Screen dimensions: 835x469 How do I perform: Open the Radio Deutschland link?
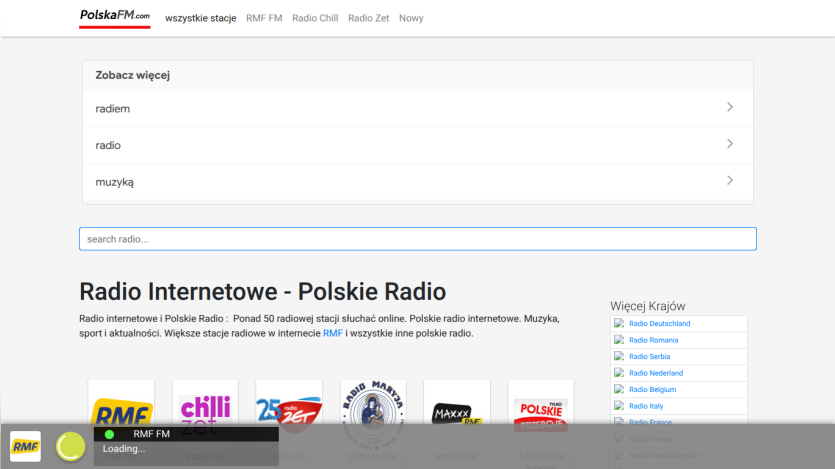(x=659, y=324)
